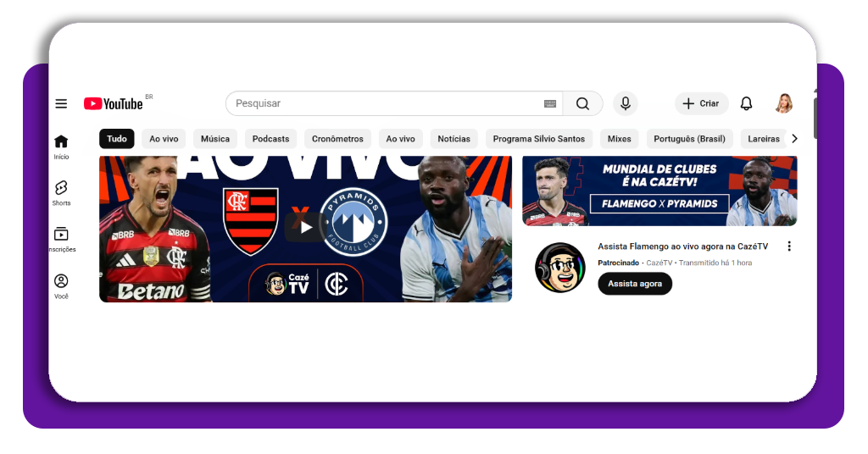Play the Flamengo x Pyramids video
Image resolution: width=868 pixels, height=454 pixels.
305,227
